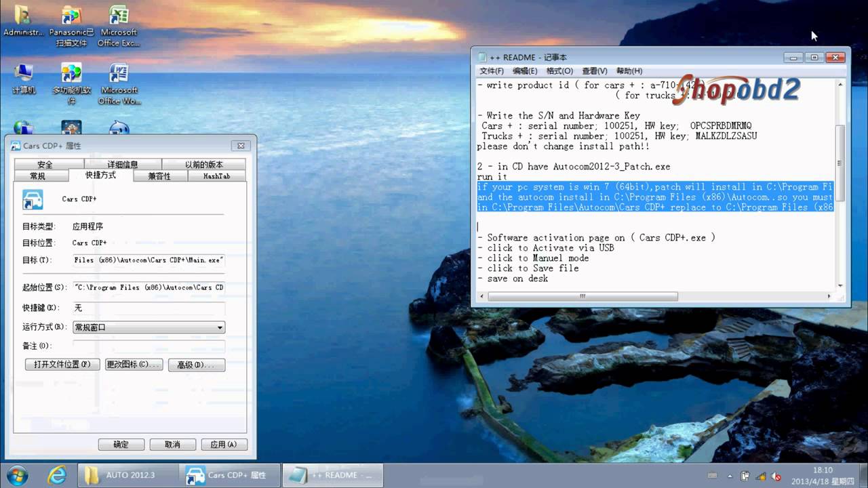Viewport: 868px width, 488px height.
Task: Click the muted volume tray icon
Action: point(777,476)
